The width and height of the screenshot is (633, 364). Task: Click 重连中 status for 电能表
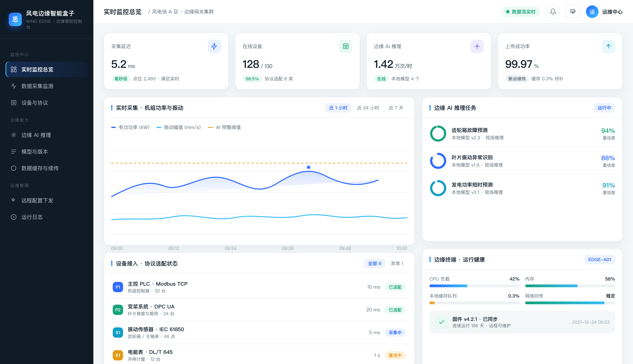pyautogui.click(x=395, y=355)
